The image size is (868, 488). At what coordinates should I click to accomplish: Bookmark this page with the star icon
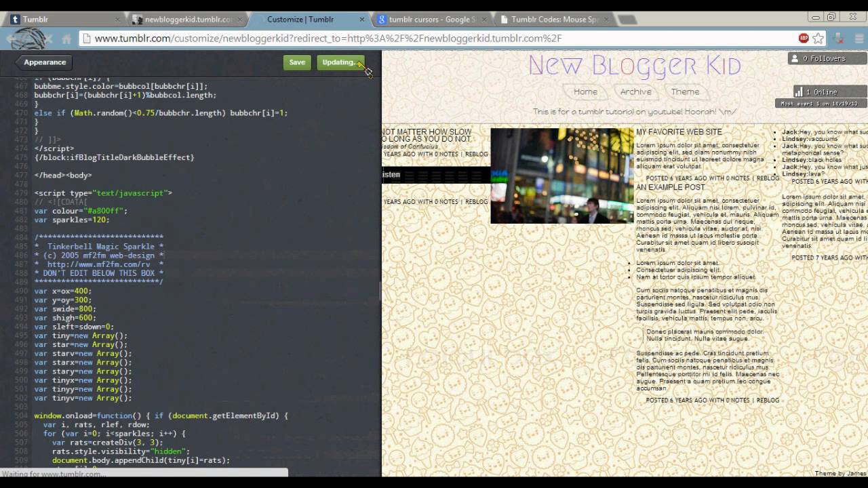point(818,39)
